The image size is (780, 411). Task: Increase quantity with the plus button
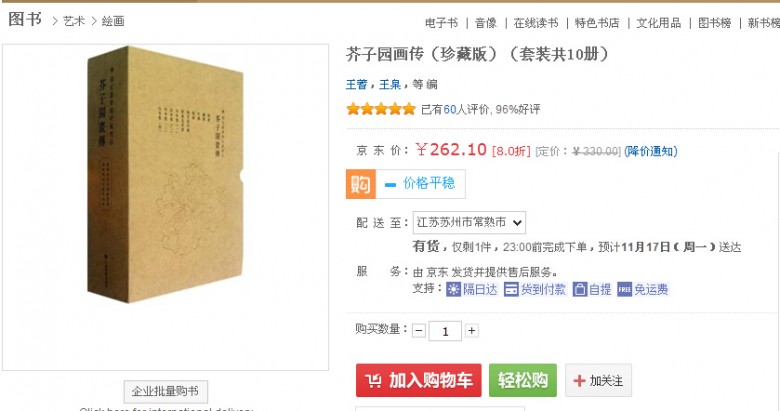[472, 330]
